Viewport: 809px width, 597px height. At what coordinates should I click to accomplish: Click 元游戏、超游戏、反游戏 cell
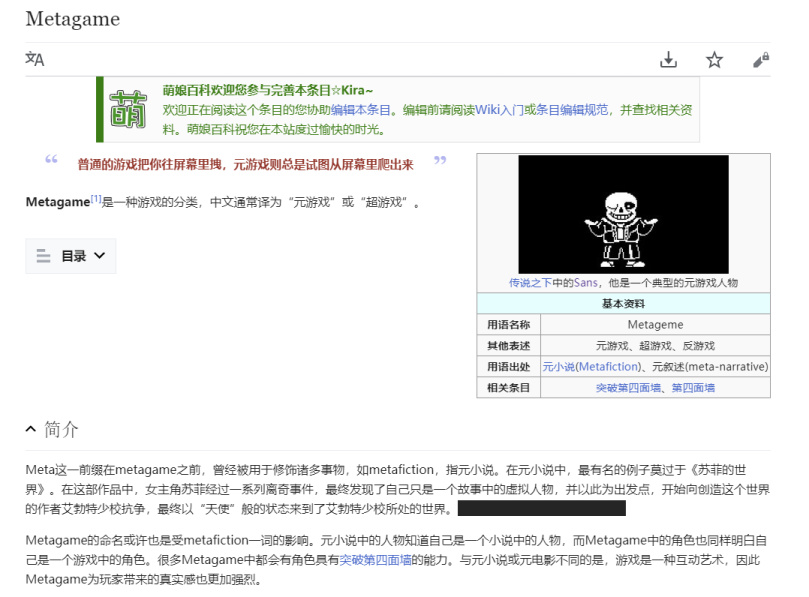coord(655,346)
